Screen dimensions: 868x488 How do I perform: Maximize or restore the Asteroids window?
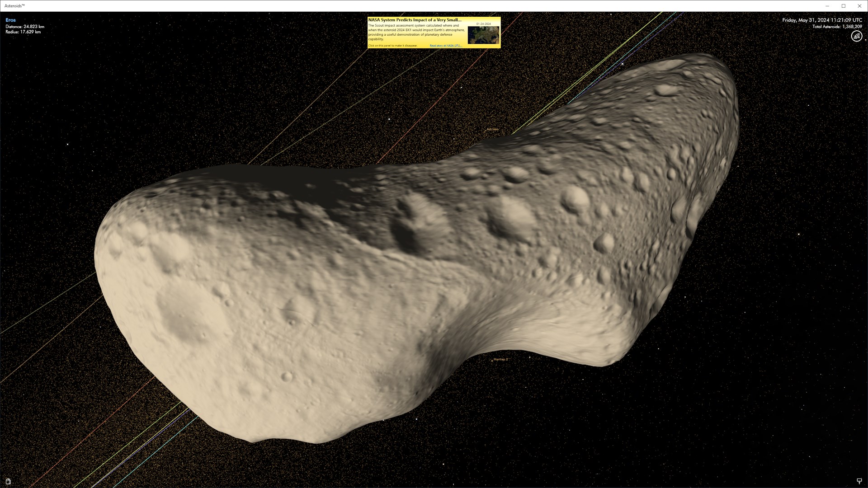click(843, 6)
